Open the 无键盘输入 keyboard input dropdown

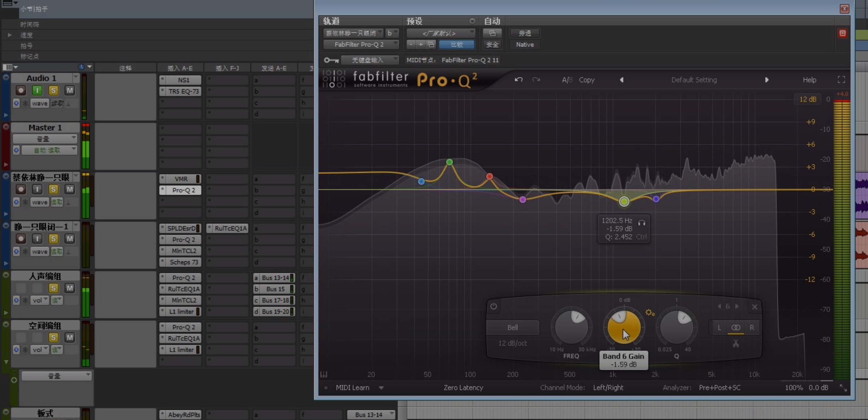coord(370,60)
